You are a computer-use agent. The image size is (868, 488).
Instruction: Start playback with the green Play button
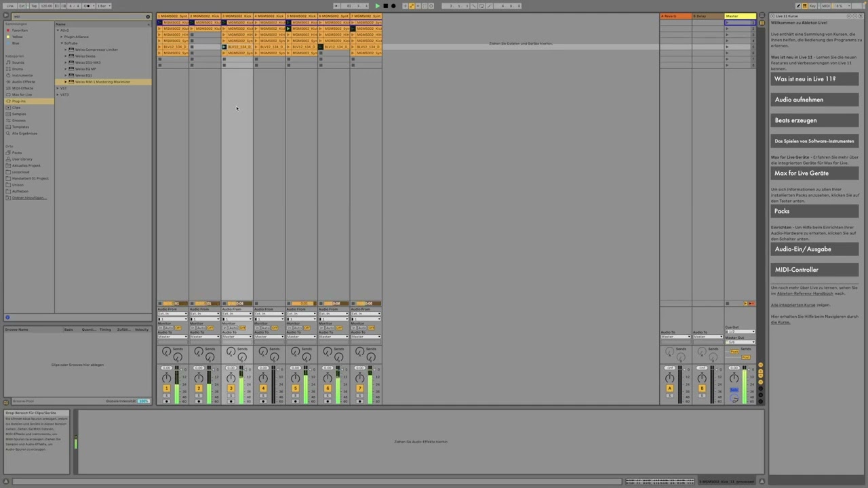[377, 6]
